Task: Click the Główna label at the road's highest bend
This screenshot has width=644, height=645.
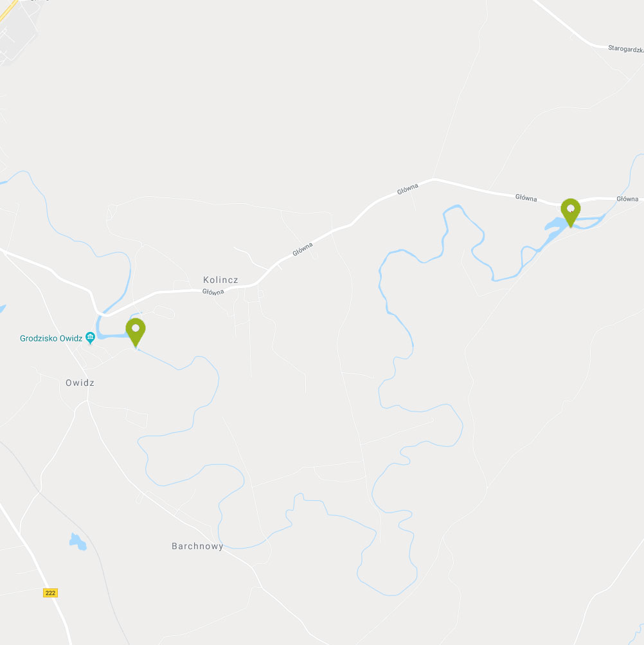Action: tap(407, 189)
